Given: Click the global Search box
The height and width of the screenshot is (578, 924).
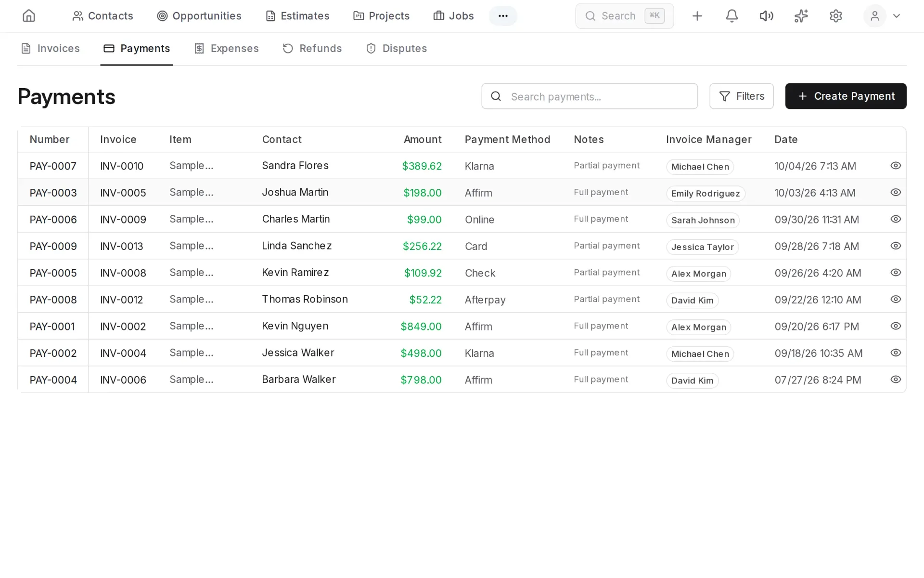Looking at the screenshot, I should point(624,16).
